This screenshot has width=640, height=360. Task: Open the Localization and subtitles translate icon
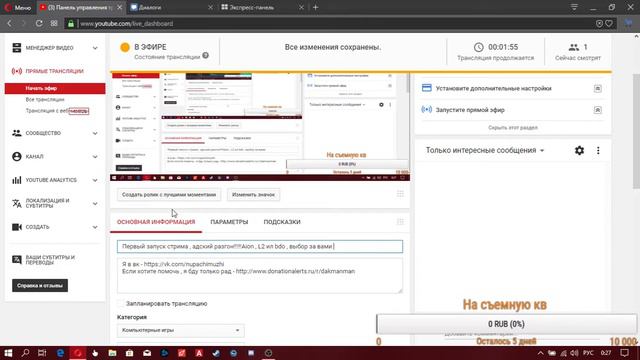point(16,203)
